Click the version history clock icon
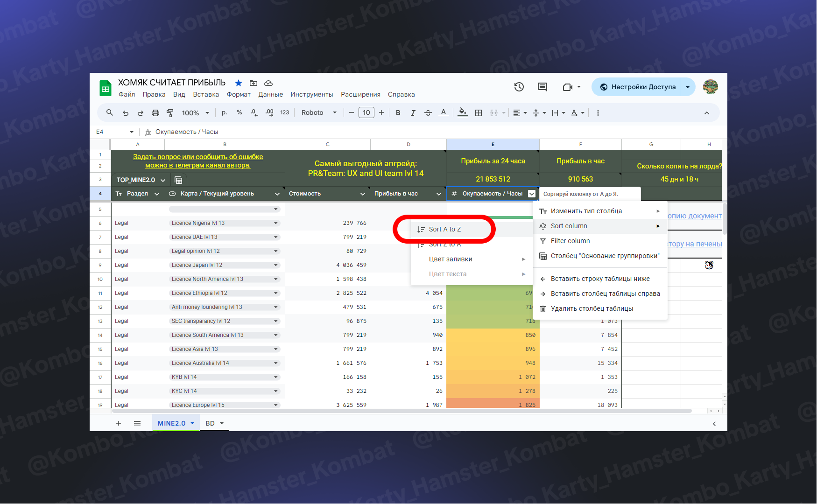 pyautogui.click(x=519, y=87)
